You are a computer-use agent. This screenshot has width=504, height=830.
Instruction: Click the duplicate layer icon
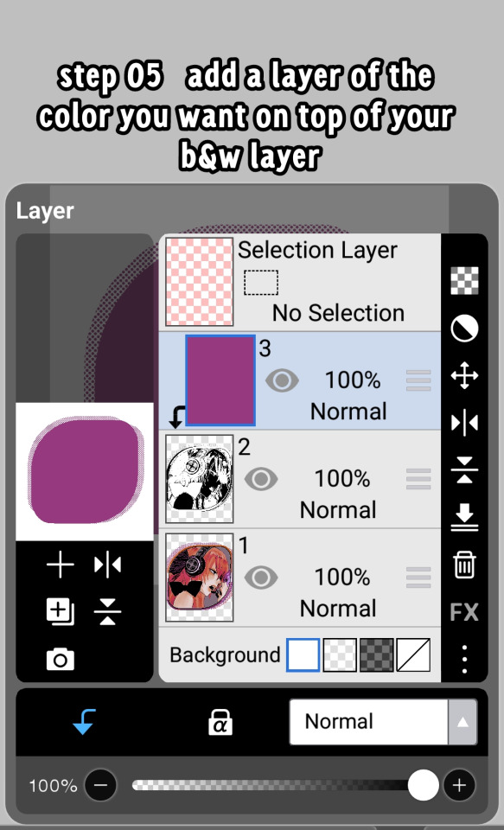pos(60,612)
